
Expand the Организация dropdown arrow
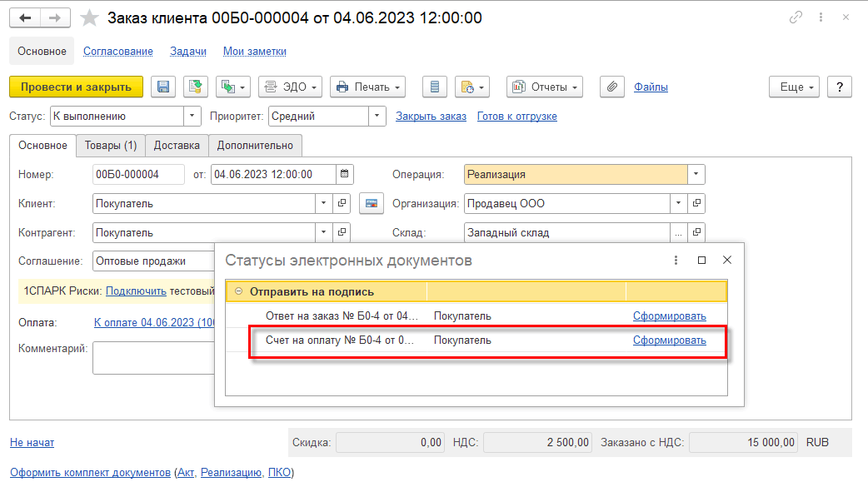click(678, 204)
